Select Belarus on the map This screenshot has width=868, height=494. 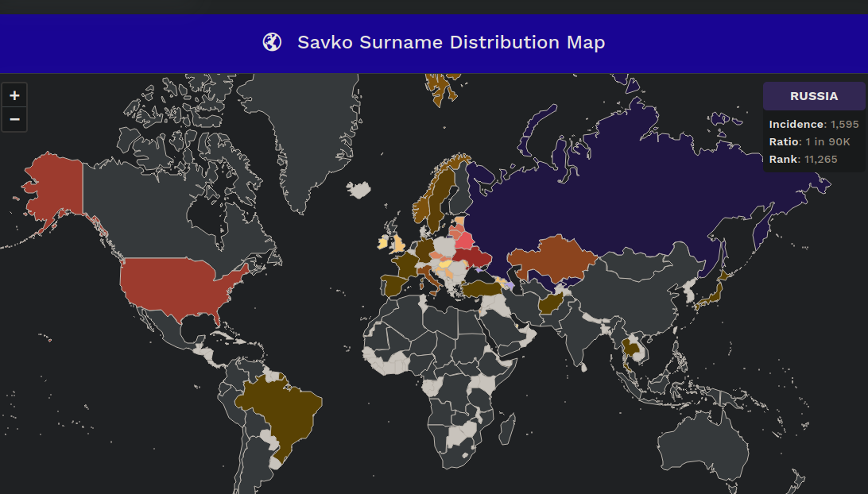(x=464, y=240)
